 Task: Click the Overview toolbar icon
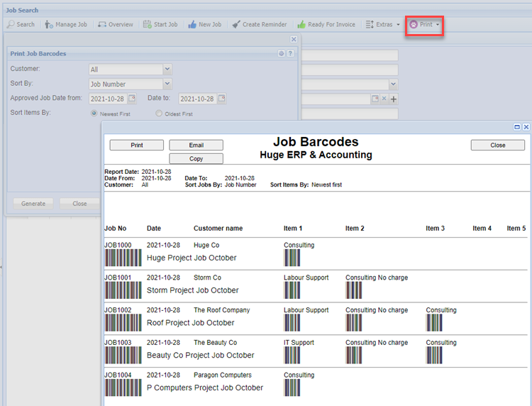[x=116, y=24]
